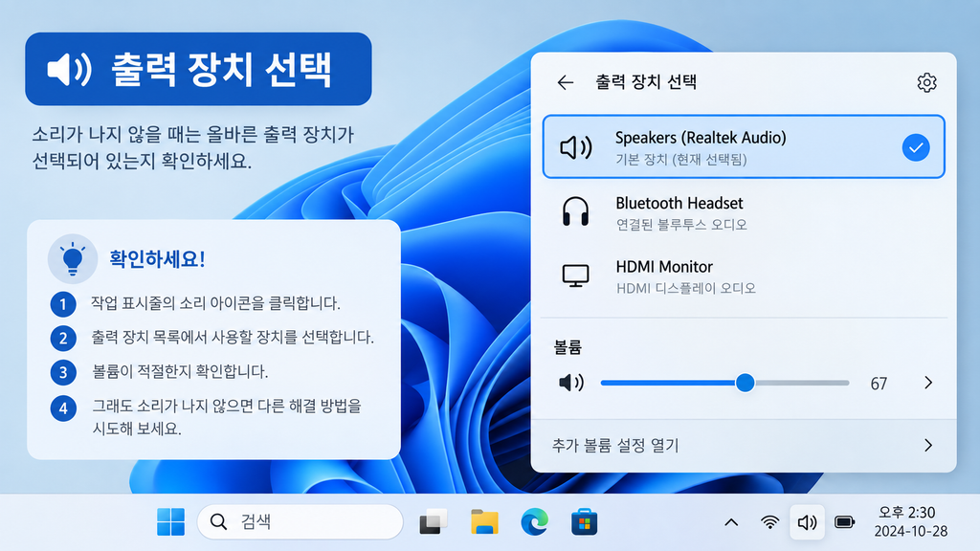This screenshot has height=551, width=980.
Task: Click the headphones icon for Bluetooth Headset
Action: (575, 211)
